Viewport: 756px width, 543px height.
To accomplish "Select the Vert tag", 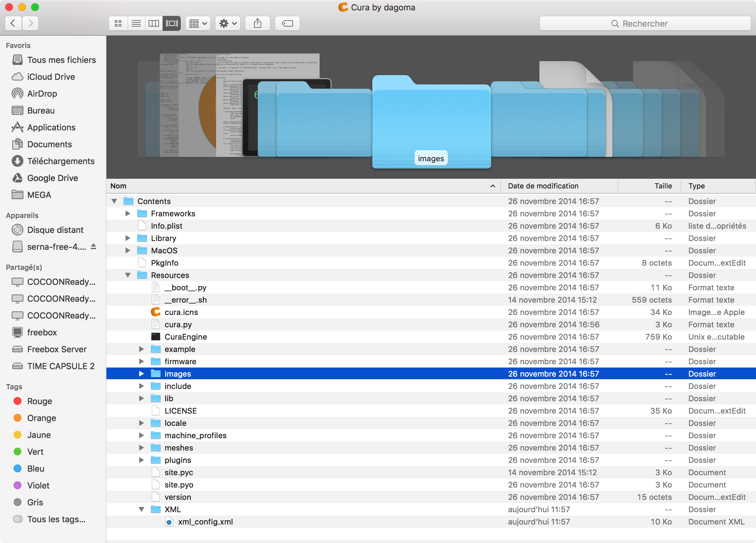I will [28, 452].
